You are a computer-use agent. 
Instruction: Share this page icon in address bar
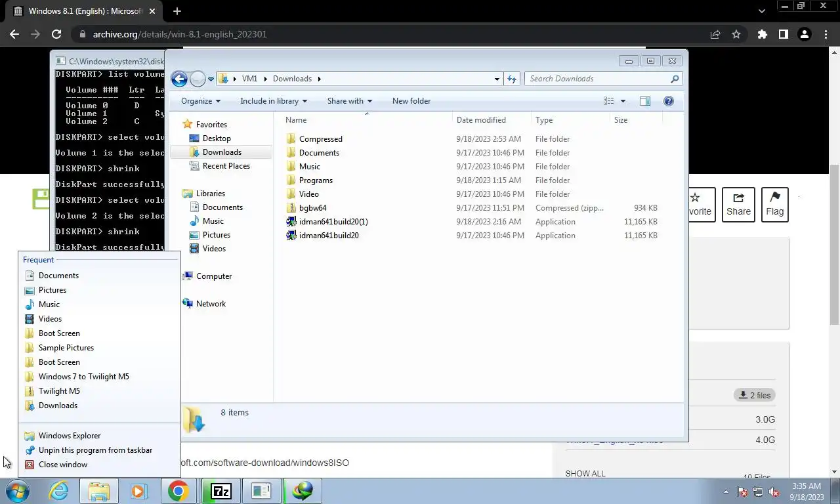(x=715, y=34)
